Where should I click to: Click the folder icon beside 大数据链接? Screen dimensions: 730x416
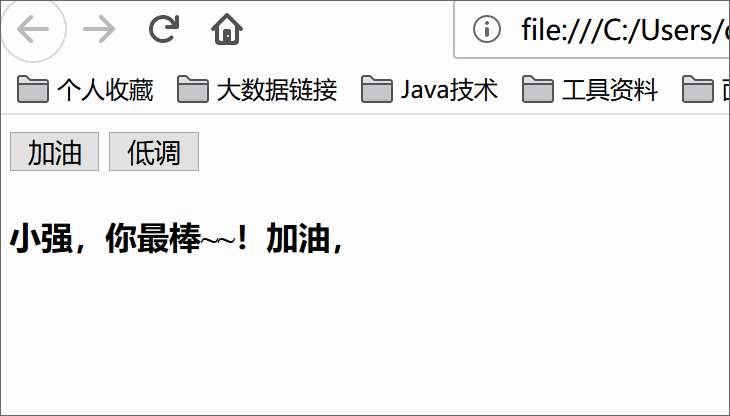pyautogui.click(x=193, y=89)
